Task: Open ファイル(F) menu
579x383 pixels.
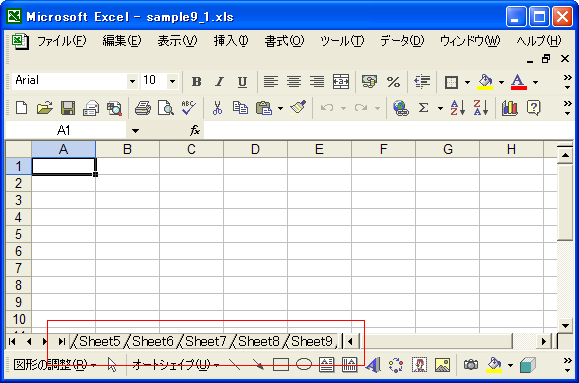Action: 61,41
